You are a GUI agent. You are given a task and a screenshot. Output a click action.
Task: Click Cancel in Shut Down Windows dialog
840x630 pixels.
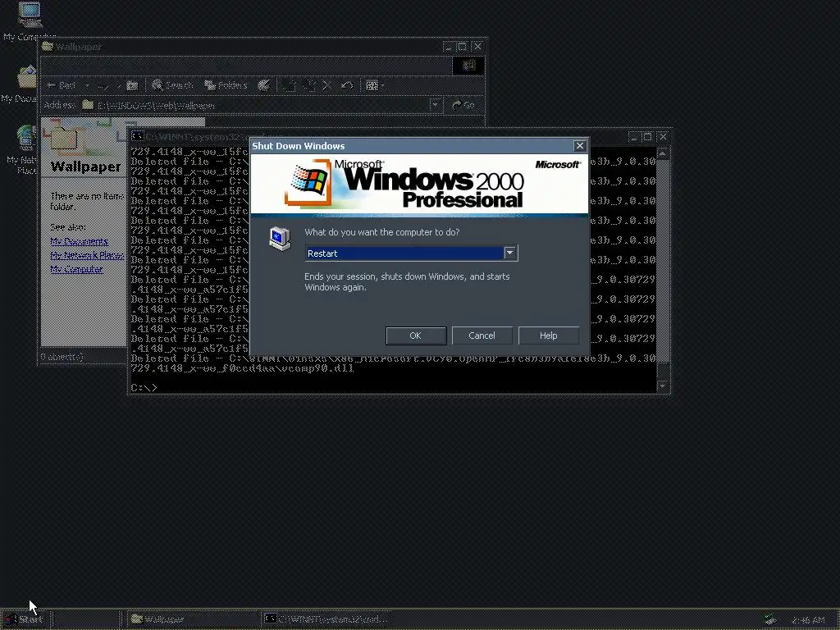[x=482, y=336]
